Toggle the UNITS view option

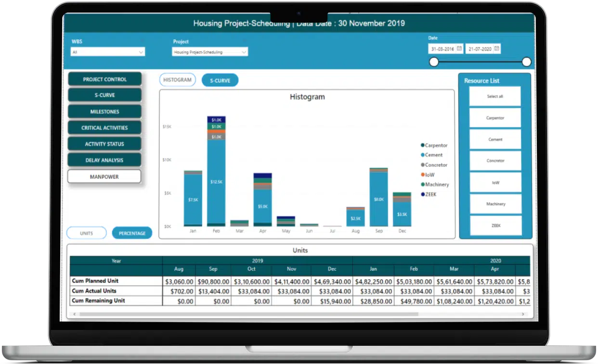pyautogui.click(x=87, y=233)
